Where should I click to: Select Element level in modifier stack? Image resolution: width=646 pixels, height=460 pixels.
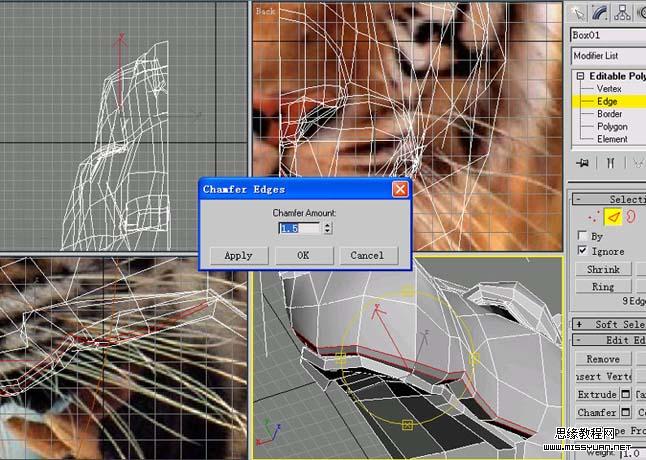(612, 139)
